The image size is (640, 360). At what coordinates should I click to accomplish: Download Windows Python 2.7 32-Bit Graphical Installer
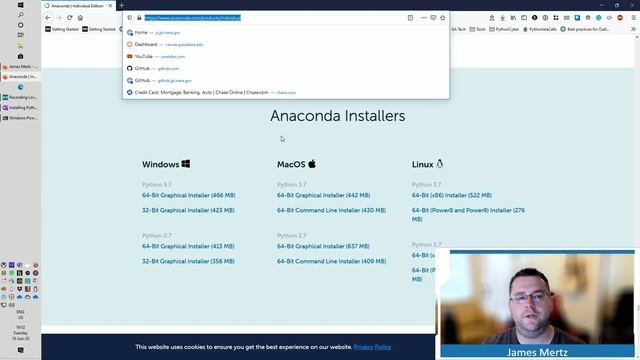pos(188,261)
